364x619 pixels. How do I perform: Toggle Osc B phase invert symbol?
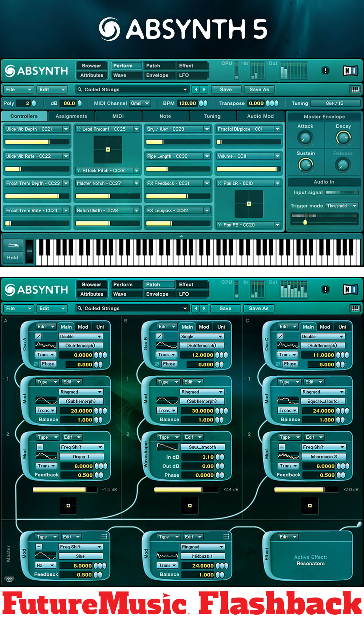[157, 364]
